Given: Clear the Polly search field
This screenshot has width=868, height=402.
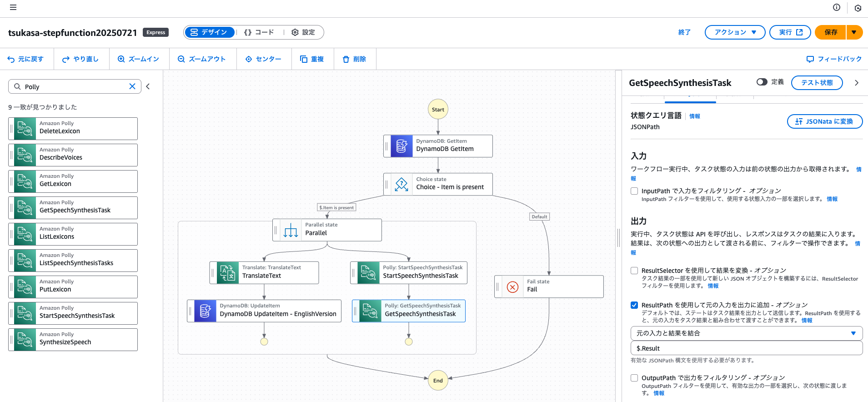Looking at the screenshot, I should click(x=132, y=86).
